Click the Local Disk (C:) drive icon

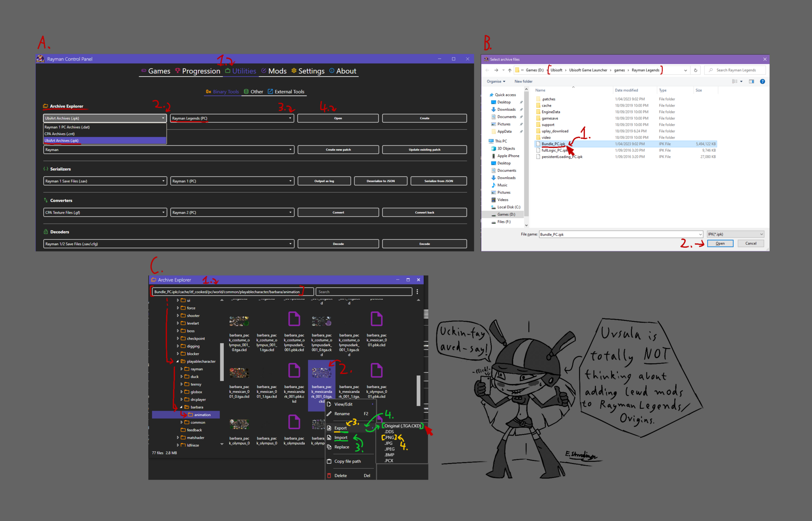click(x=493, y=207)
